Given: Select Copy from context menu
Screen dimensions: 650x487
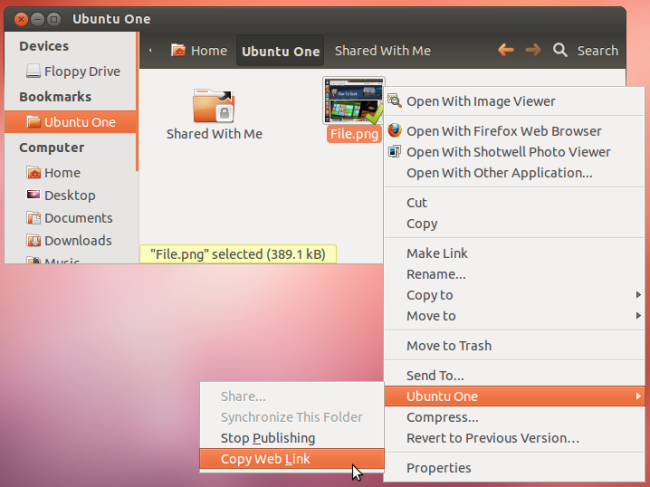Looking at the screenshot, I should (x=514, y=223).
